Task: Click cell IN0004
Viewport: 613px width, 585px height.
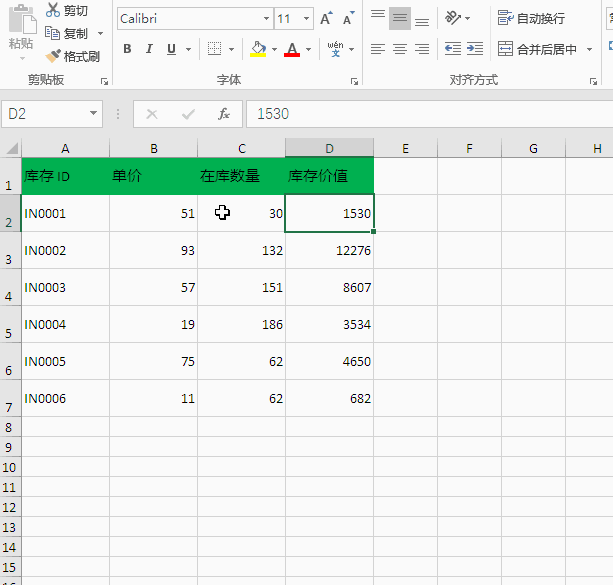Action: [65, 325]
